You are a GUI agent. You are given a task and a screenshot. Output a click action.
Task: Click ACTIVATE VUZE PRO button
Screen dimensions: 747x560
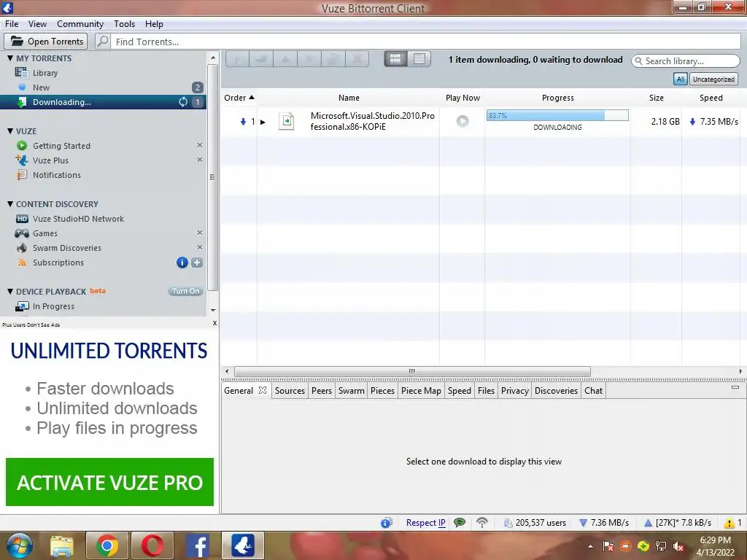(x=109, y=483)
